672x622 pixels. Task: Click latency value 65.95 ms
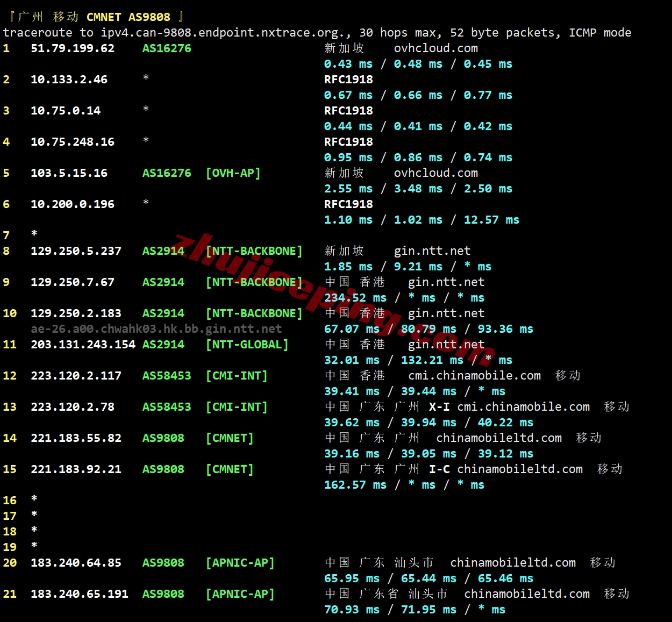click(352, 578)
